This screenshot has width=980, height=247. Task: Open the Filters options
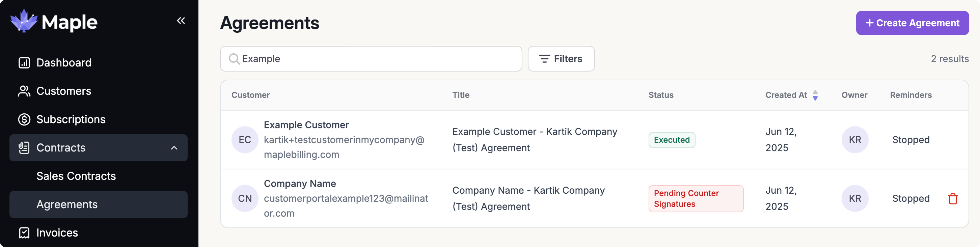[561, 59]
